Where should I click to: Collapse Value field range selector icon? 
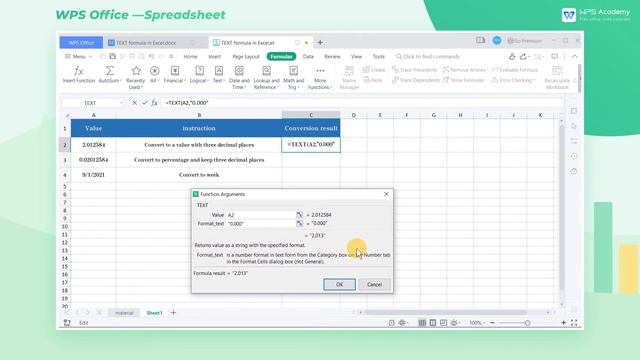(300, 215)
